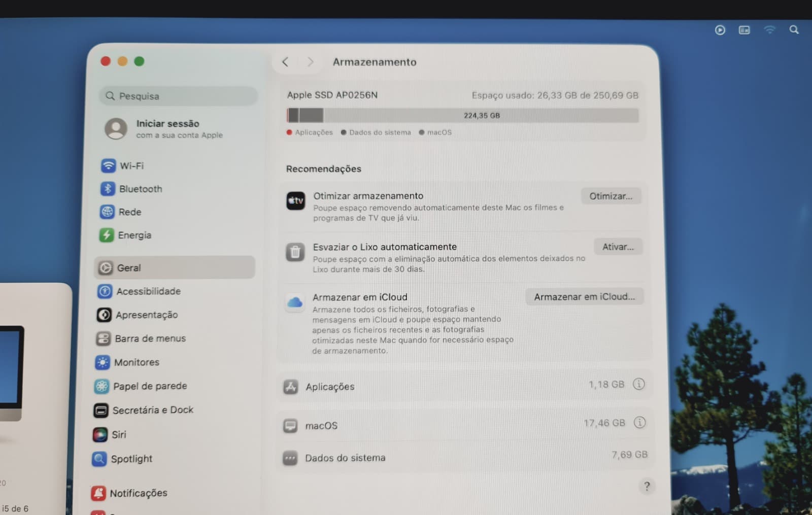This screenshot has width=812, height=515.
Task: Open Spotlight search in menu bar
Action: [x=794, y=30]
